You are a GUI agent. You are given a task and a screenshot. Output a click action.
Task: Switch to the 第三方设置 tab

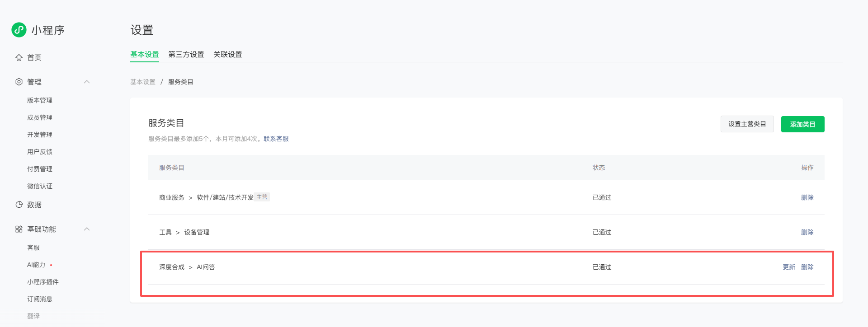click(x=186, y=54)
